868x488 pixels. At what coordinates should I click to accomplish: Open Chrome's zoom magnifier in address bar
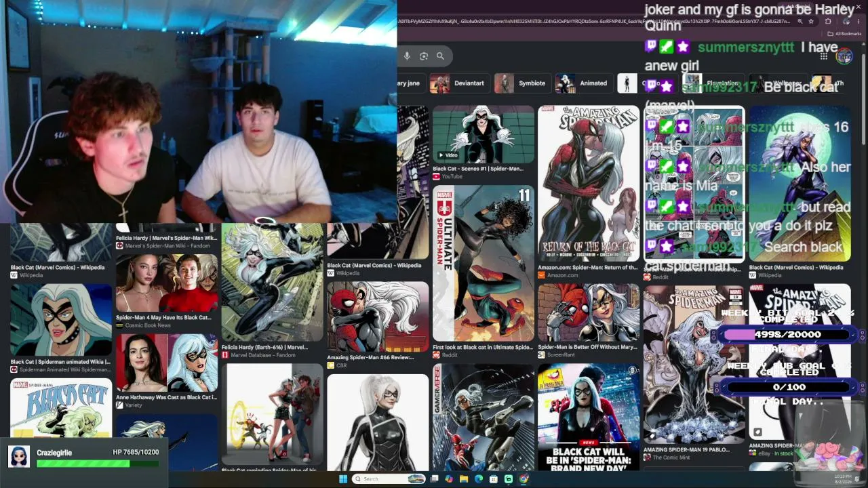point(800,22)
